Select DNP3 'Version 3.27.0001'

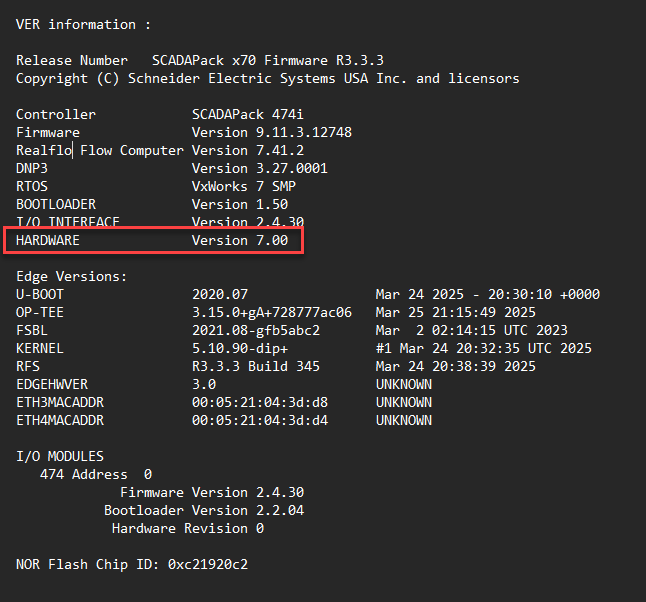[260, 168]
